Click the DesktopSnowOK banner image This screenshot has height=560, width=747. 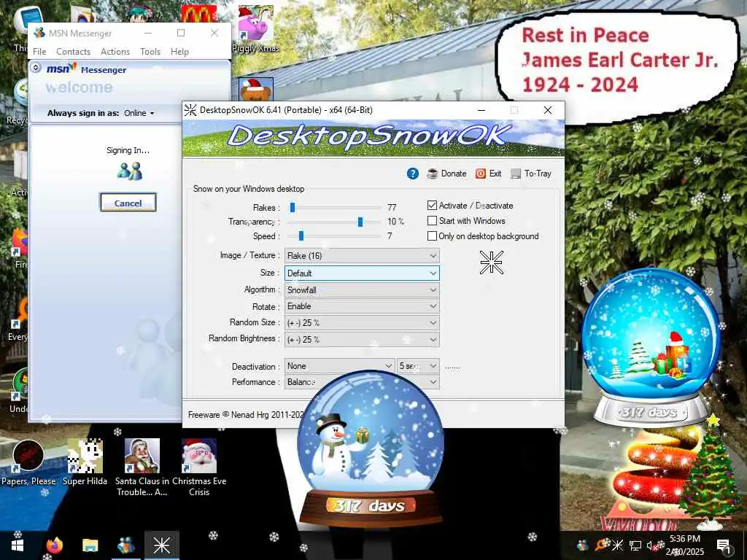(373, 138)
